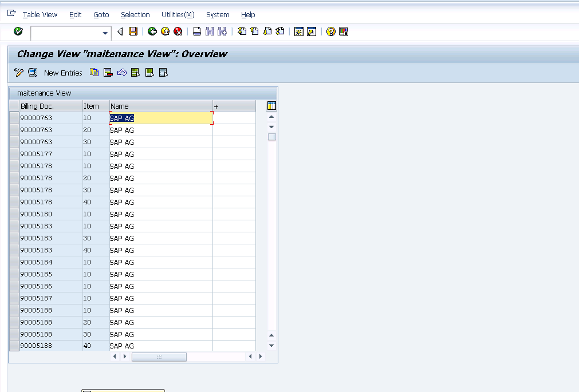Click the green Back arrow icon

click(x=152, y=31)
